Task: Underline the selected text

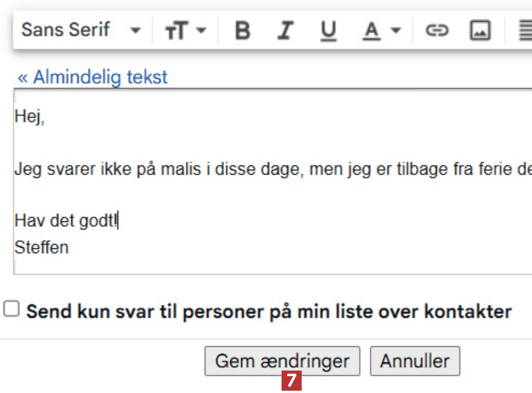Action: pos(328,31)
